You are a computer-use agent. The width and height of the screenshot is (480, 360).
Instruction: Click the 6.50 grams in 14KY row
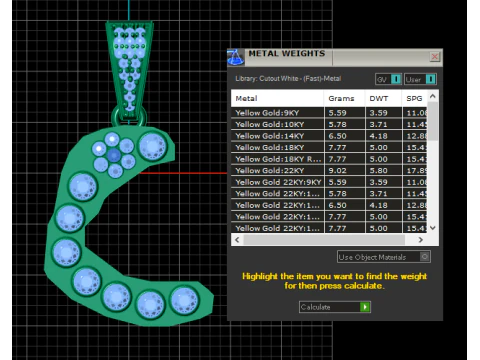(337, 136)
